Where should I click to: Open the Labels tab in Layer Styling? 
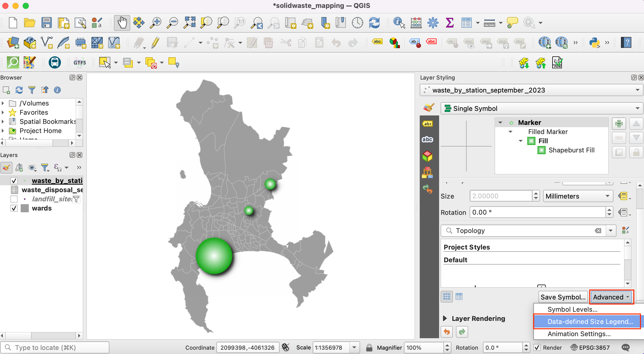tap(428, 124)
